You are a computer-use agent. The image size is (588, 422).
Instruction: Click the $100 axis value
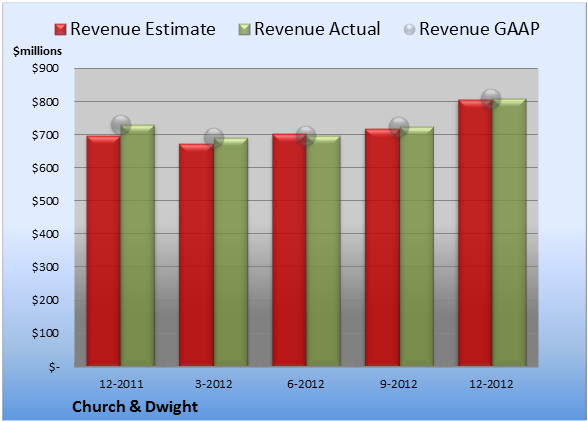(45, 333)
